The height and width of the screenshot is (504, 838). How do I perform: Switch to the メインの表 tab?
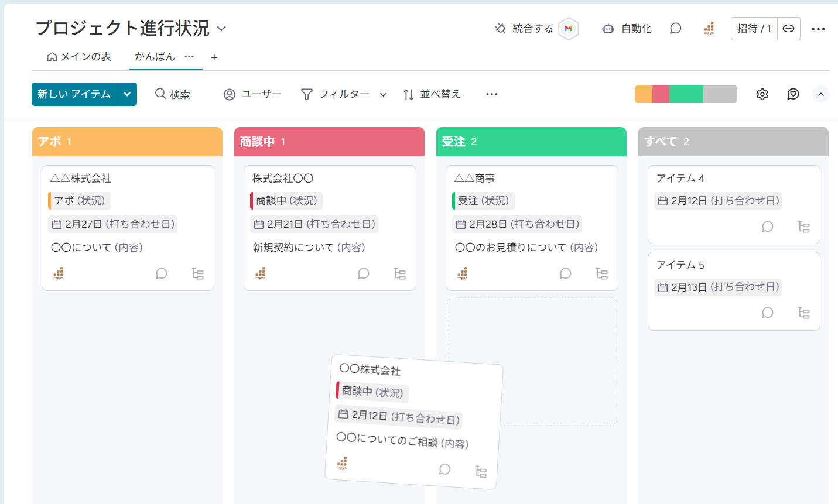point(79,57)
